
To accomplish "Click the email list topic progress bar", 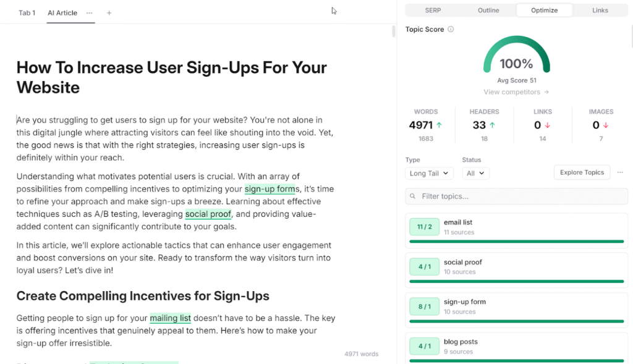I will tap(516, 242).
